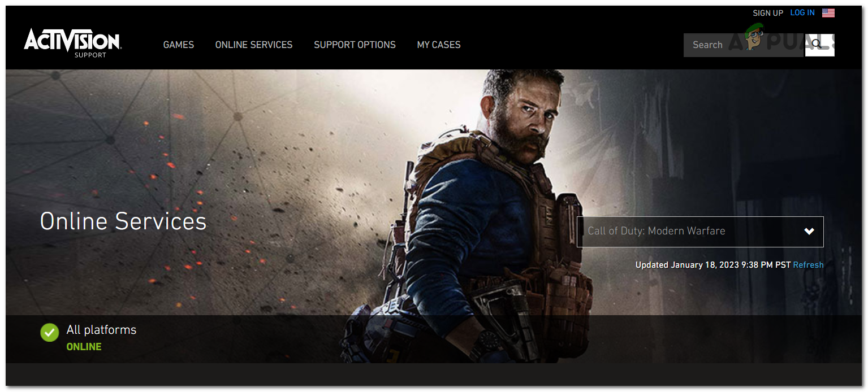Go to MY CASES
Viewport: 868px width, 392px height.
(438, 45)
